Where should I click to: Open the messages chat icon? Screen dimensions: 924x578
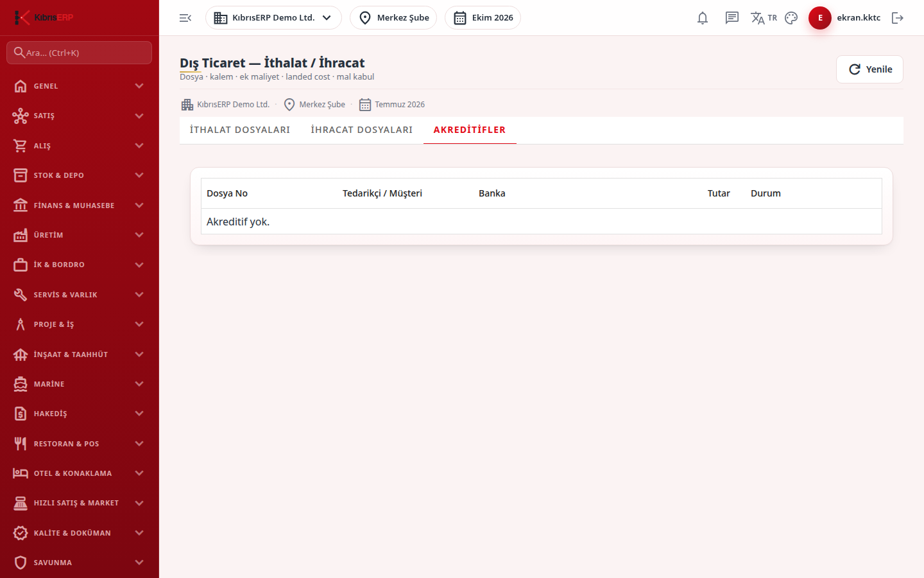click(732, 18)
